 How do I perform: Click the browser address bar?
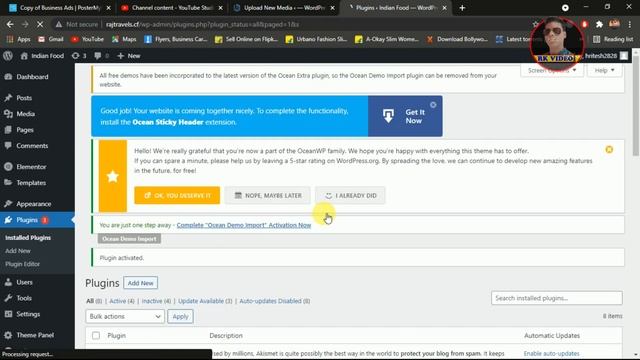tap(286, 24)
